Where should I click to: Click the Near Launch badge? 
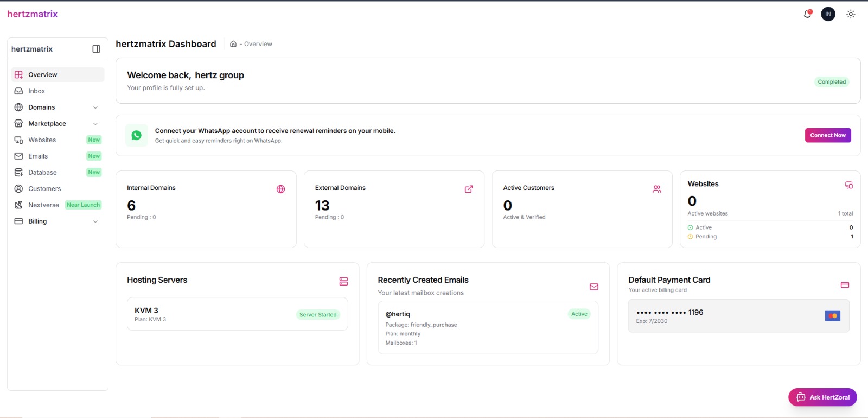[x=84, y=205]
